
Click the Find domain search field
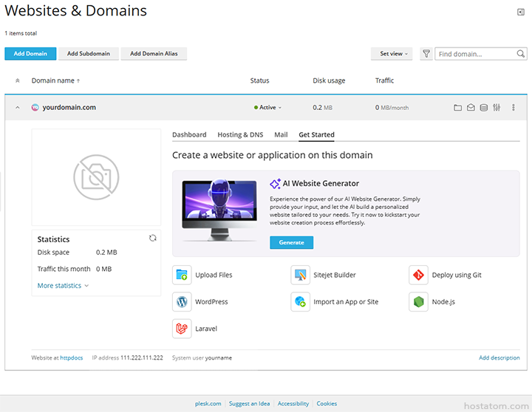[x=475, y=54]
